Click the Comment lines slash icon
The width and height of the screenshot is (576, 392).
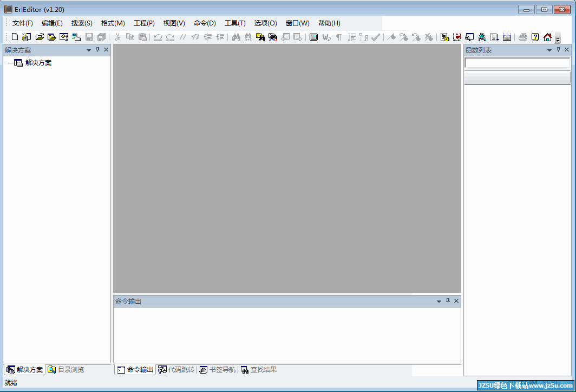(183, 37)
